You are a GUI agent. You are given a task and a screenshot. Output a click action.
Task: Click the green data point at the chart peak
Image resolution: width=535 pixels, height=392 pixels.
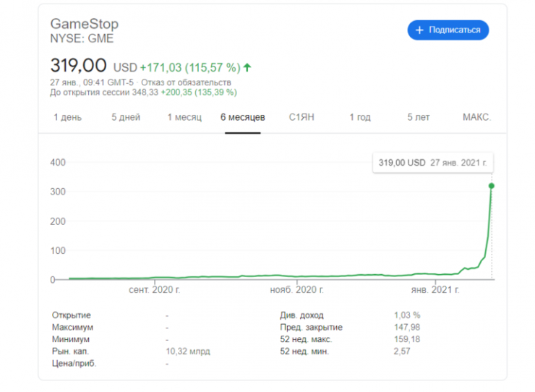pyautogui.click(x=492, y=186)
